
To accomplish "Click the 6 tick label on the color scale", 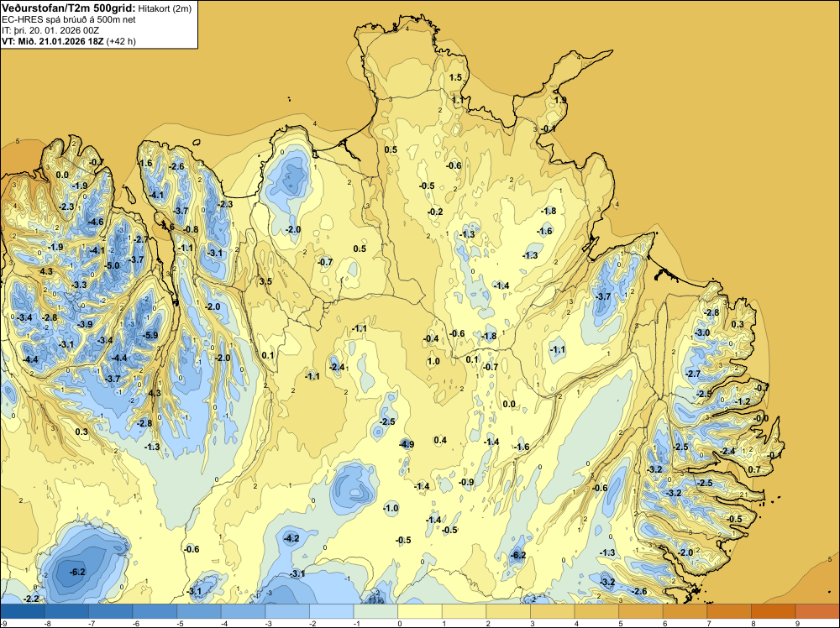I will click(665, 623).
